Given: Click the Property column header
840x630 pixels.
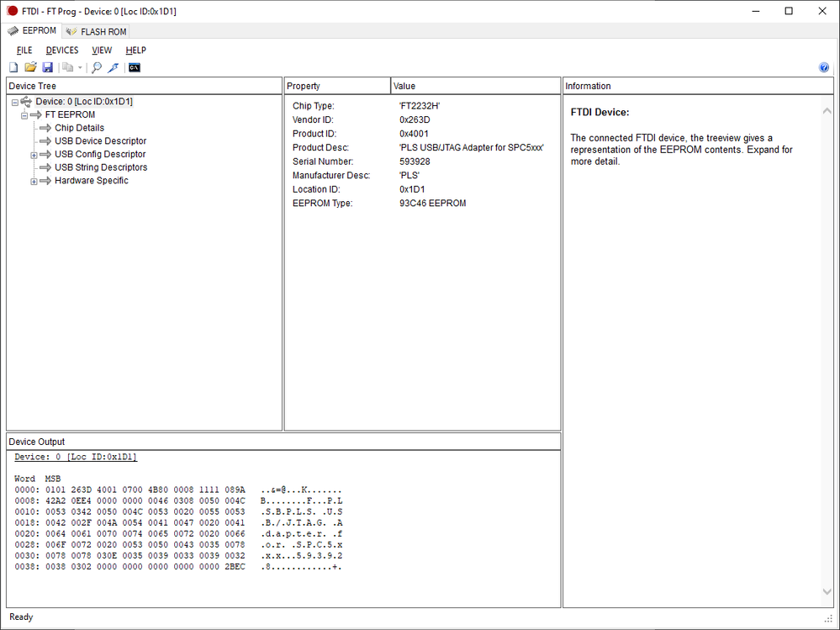Looking at the screenshot, I should click(x=337, y=87).
